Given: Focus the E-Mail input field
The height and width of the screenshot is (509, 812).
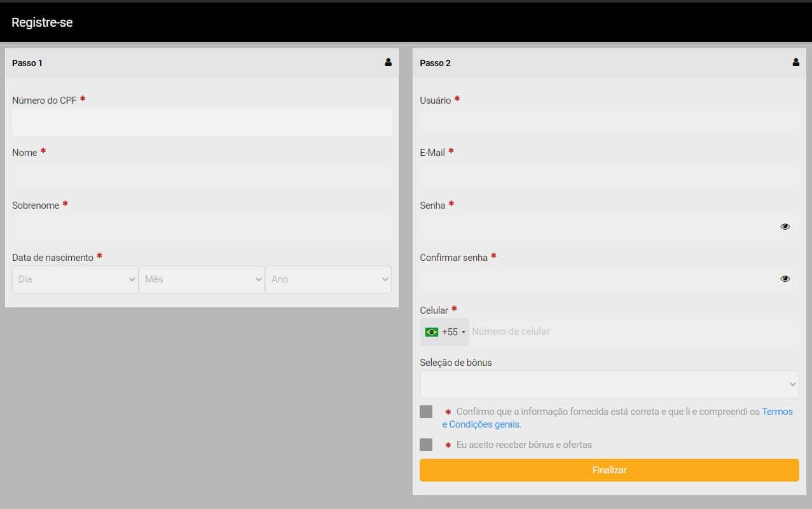Looking at the screenshot, I should pyautogui.click(x=609, y=174).
